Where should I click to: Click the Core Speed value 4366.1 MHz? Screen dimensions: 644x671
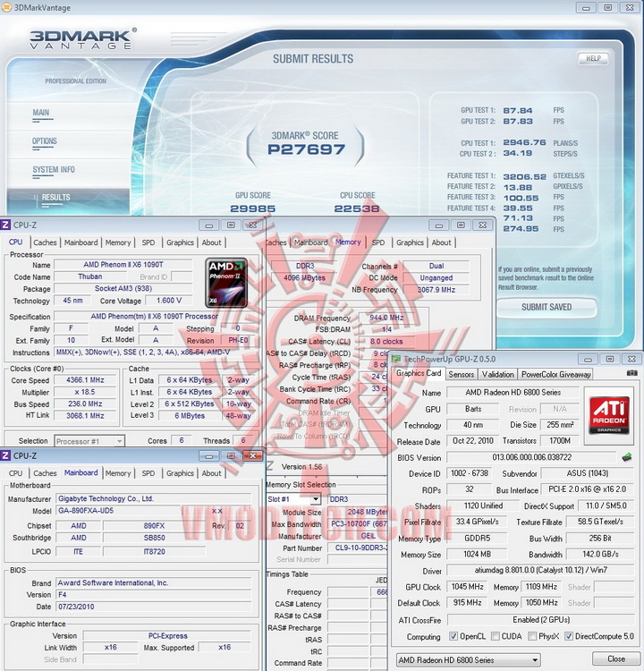tap(85, 380)
